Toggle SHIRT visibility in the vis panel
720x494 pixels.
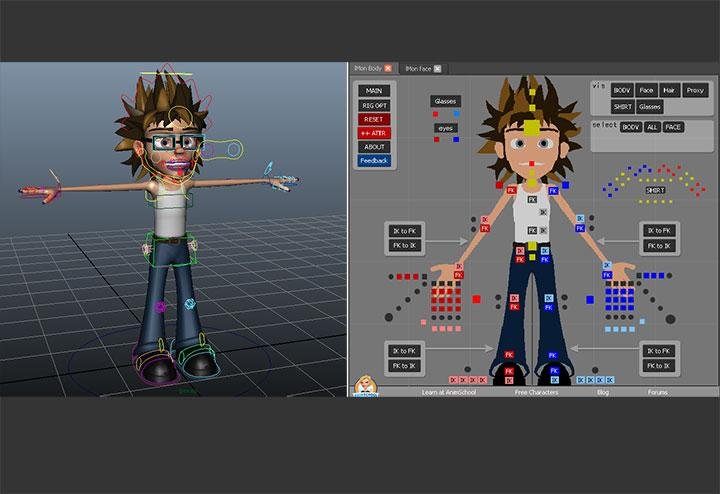(623, 107)
